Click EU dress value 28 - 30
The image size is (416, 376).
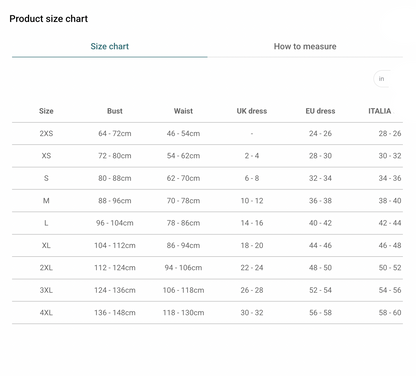(320, 156)
